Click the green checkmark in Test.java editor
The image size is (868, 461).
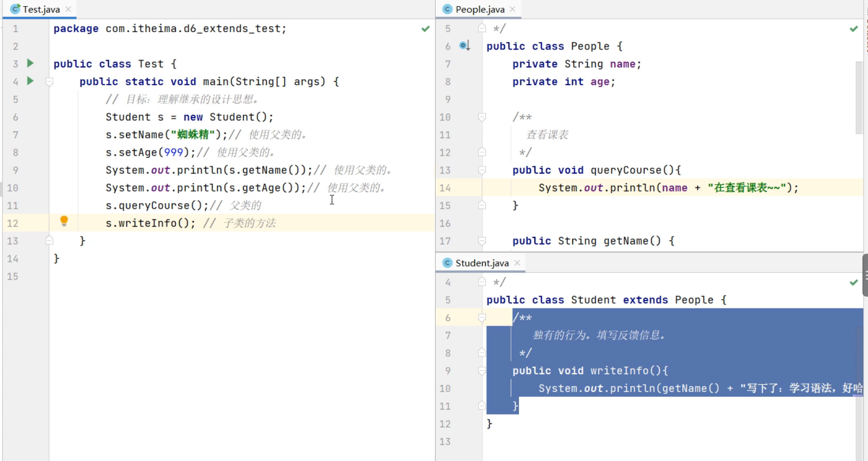pos(425,29)
